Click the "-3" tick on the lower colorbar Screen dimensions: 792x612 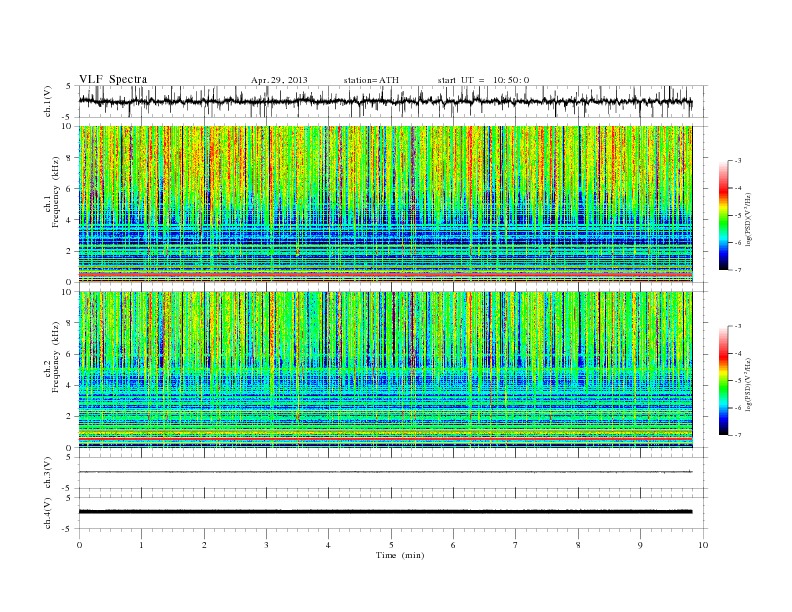pyautogui.click(x=738, y=327)
